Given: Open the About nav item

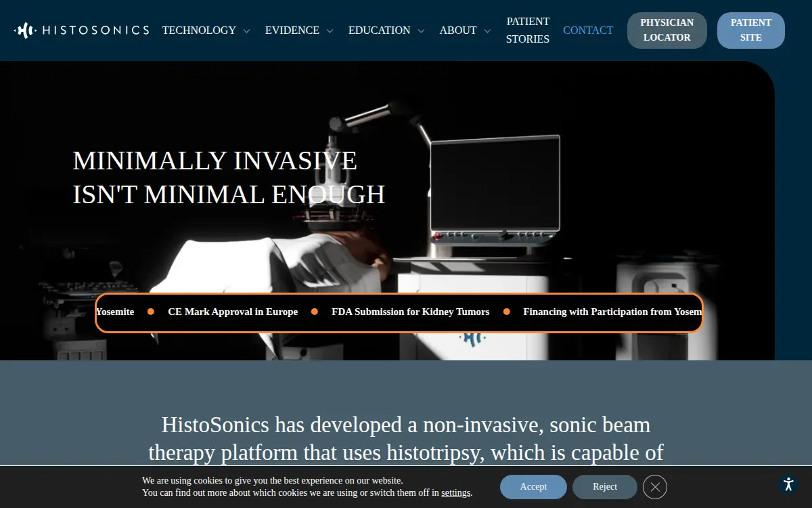Looking at the screenshot, I should [x=458, y=30].
